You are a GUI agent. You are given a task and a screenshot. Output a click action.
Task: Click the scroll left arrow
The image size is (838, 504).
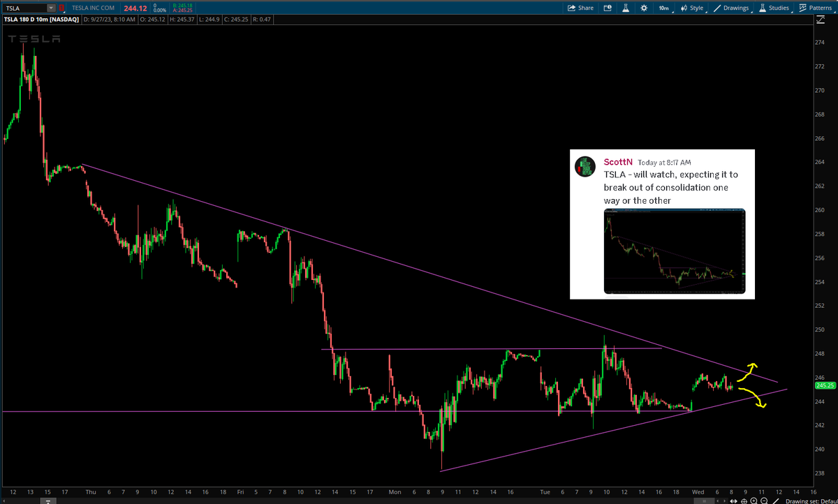tap(718, 501)
